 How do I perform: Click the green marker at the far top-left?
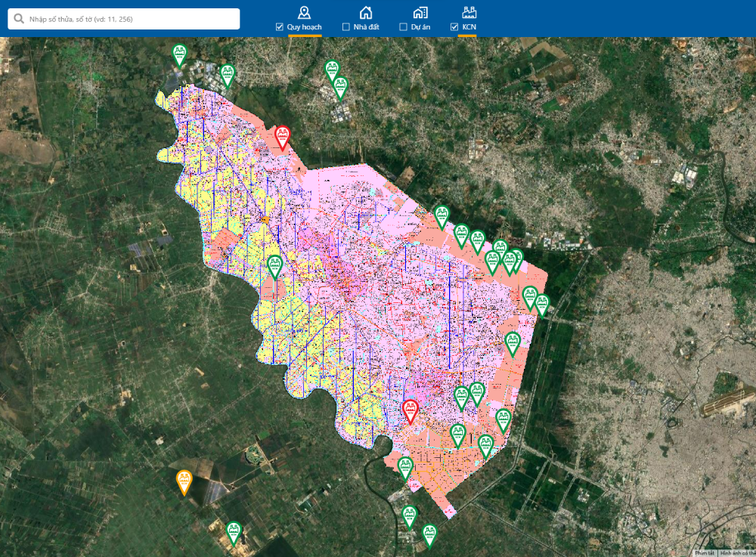click(x=179, y=54)
